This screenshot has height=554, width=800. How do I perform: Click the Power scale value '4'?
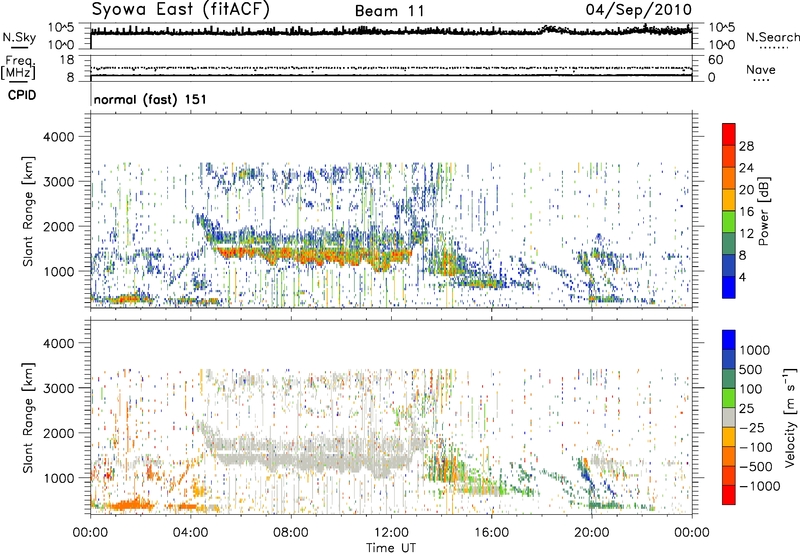(742, 277)
